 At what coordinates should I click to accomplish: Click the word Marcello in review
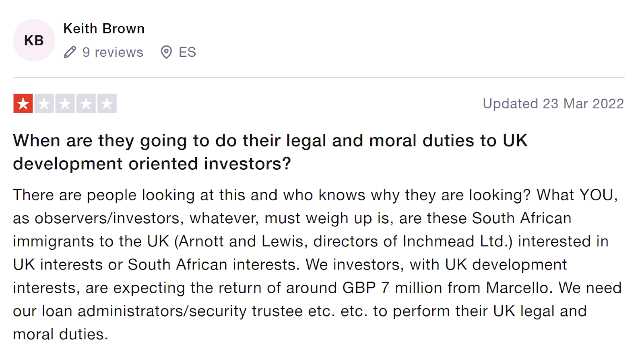tap(517, 288)
